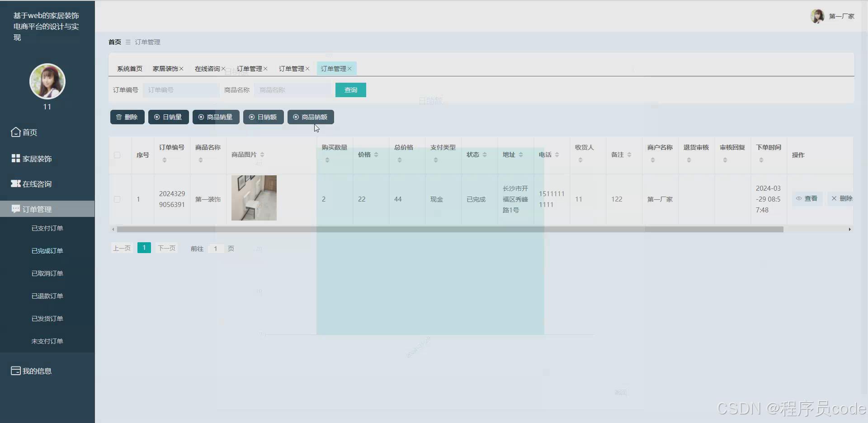Click the 第一厂家 username at top right
This screenshot has width=868, height=423.
point(841,16)
